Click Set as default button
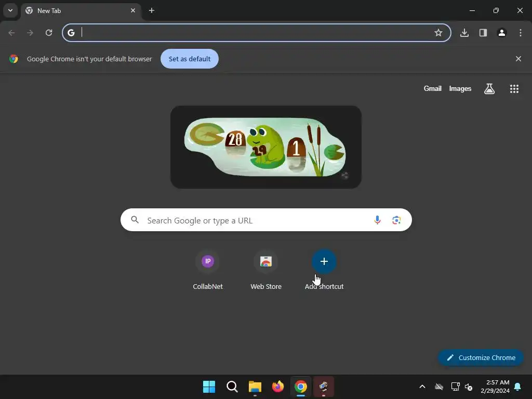This screenshot has width=532, height=399. [190, 59]
